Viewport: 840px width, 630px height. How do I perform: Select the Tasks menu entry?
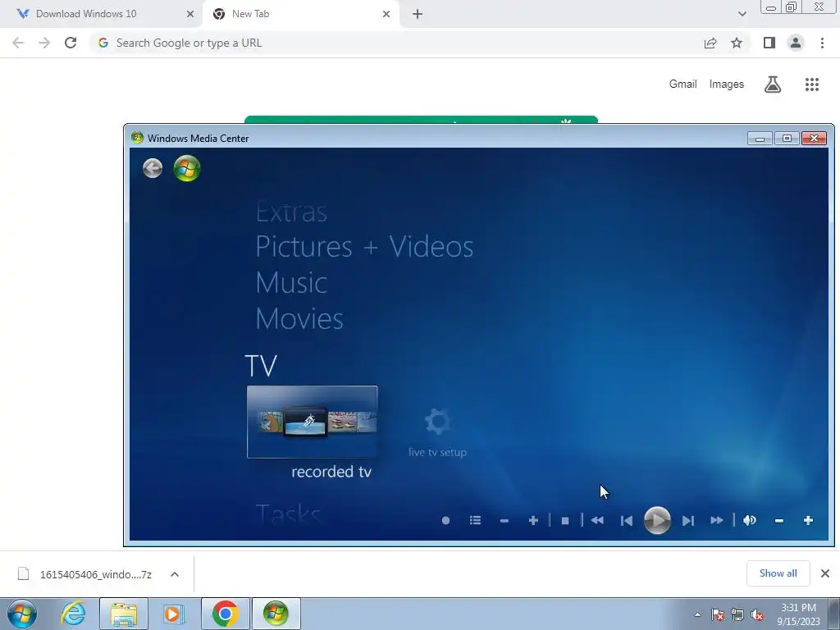288,514
